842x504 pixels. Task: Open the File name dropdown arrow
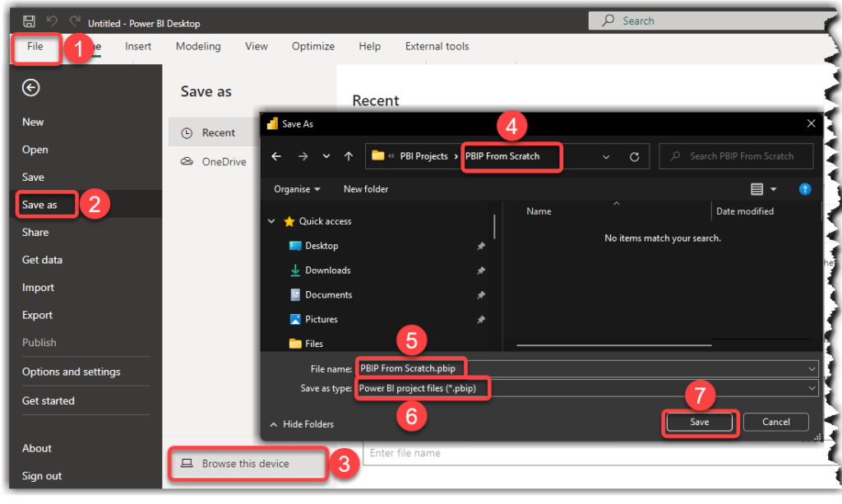click(812, 368)
